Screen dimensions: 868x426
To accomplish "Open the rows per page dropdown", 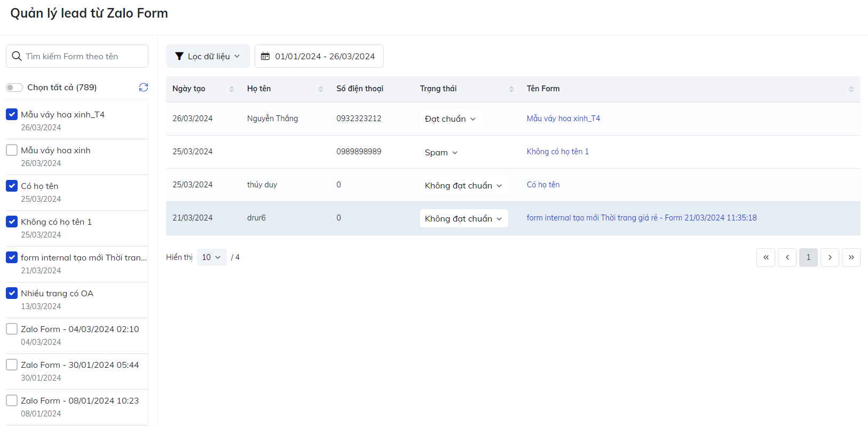I will pyautogui.click(x=211, y=257).
